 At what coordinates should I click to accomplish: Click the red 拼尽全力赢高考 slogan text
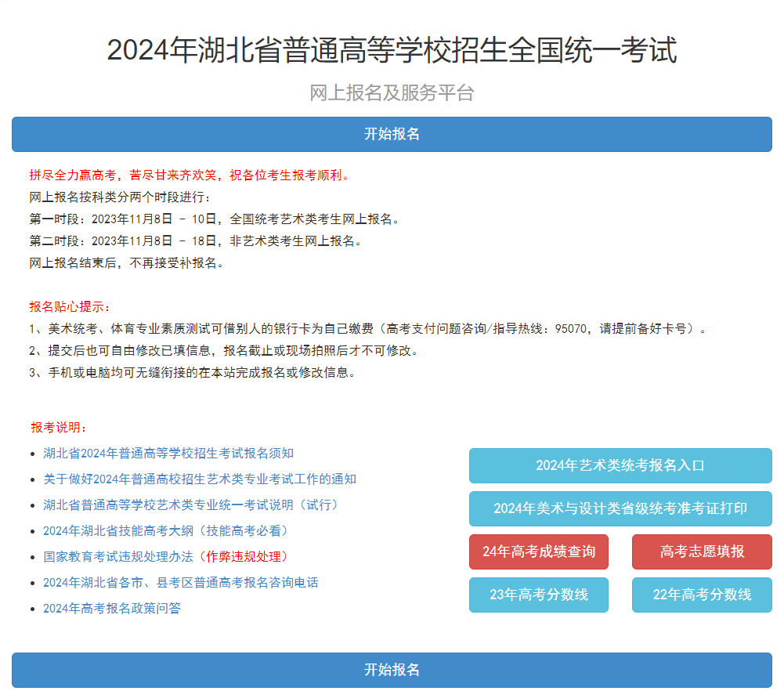pyautogui.click(x=190, y=175)
